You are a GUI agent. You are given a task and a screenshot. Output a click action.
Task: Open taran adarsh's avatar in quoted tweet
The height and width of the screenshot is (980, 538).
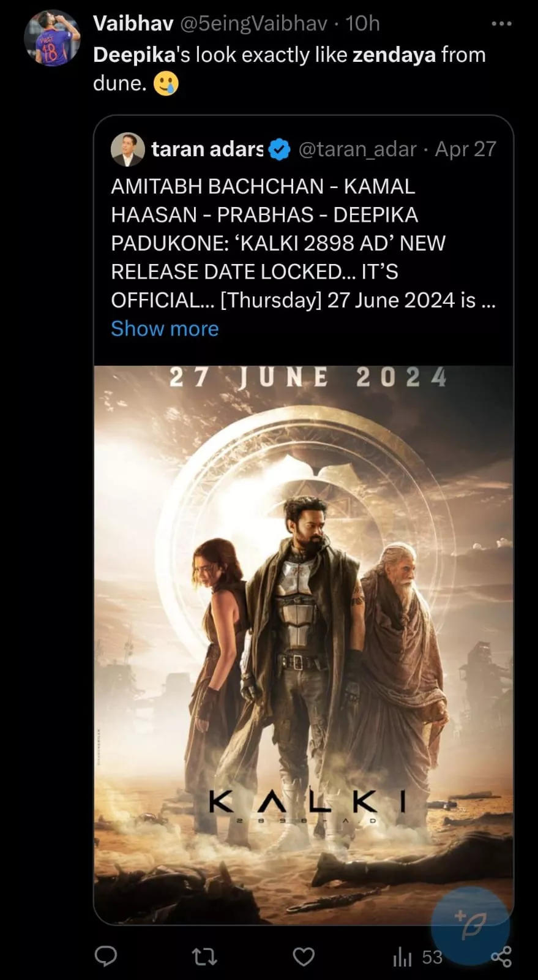128,149
